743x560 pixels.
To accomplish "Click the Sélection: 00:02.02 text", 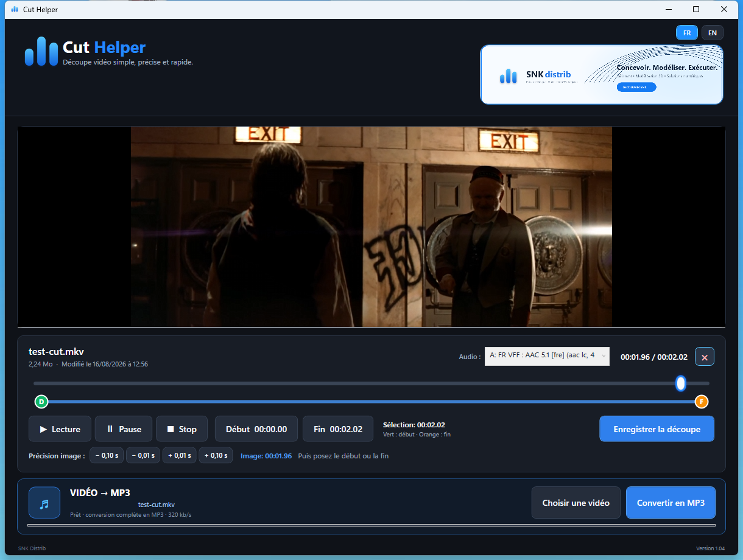I will pyautogui.click(x=414, y=425).
